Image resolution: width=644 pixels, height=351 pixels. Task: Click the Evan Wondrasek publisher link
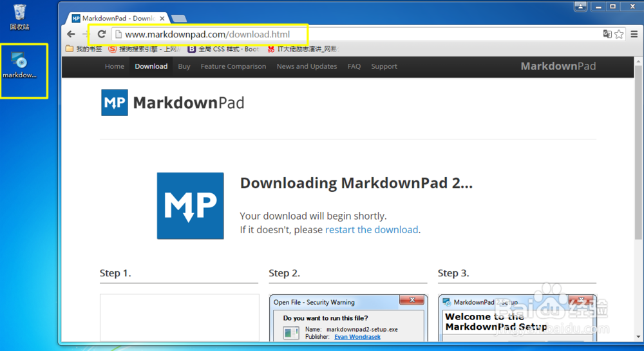pos(357,337)
